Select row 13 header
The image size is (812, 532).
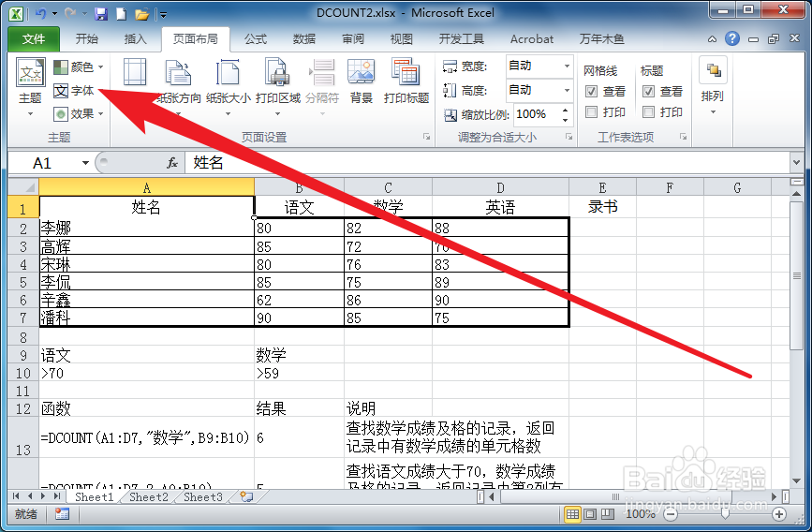pyautogui.click(x=23, y=437)
